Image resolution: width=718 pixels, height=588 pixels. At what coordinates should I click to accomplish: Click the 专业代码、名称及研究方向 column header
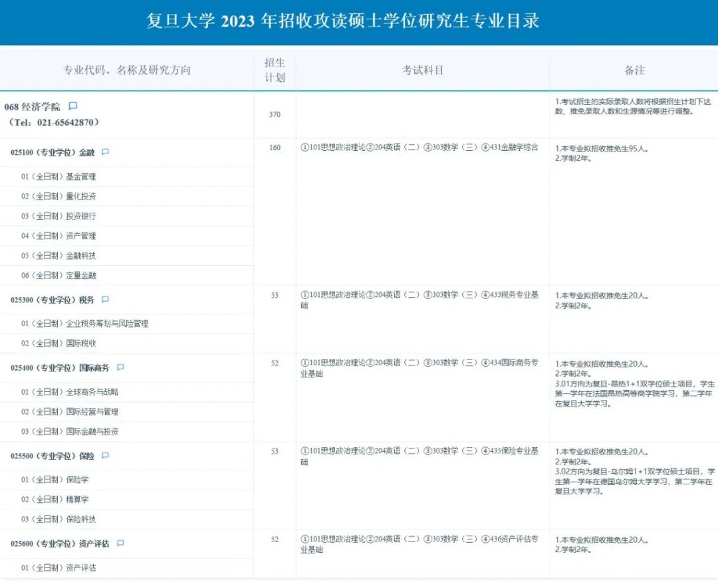[126, 70]
